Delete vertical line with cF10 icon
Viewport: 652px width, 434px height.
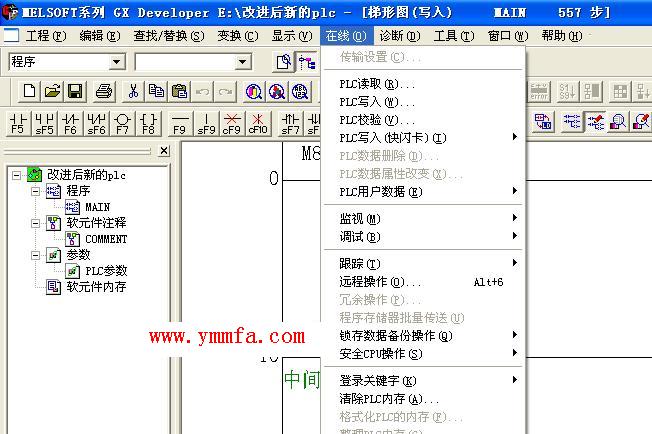click(x=258, y=123)
